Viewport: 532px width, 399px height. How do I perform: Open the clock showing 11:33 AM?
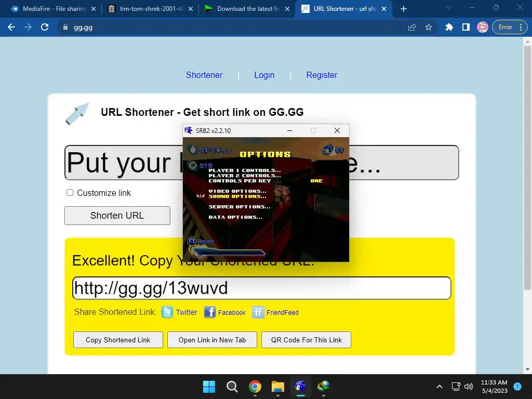pyautogui.click(x=495, y=387)
